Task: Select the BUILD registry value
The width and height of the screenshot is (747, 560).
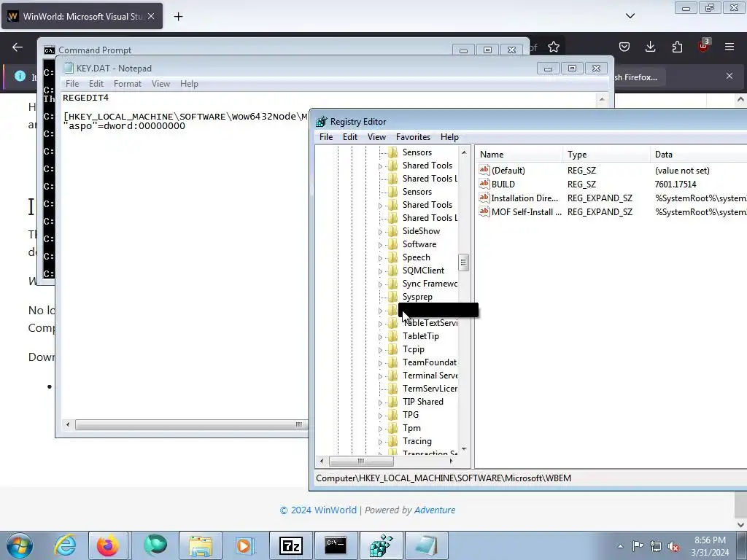Action: (503, 184)
